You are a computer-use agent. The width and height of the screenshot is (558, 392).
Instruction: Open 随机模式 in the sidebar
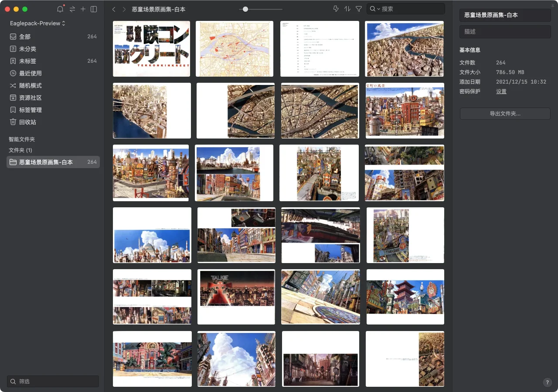point(53,85)
